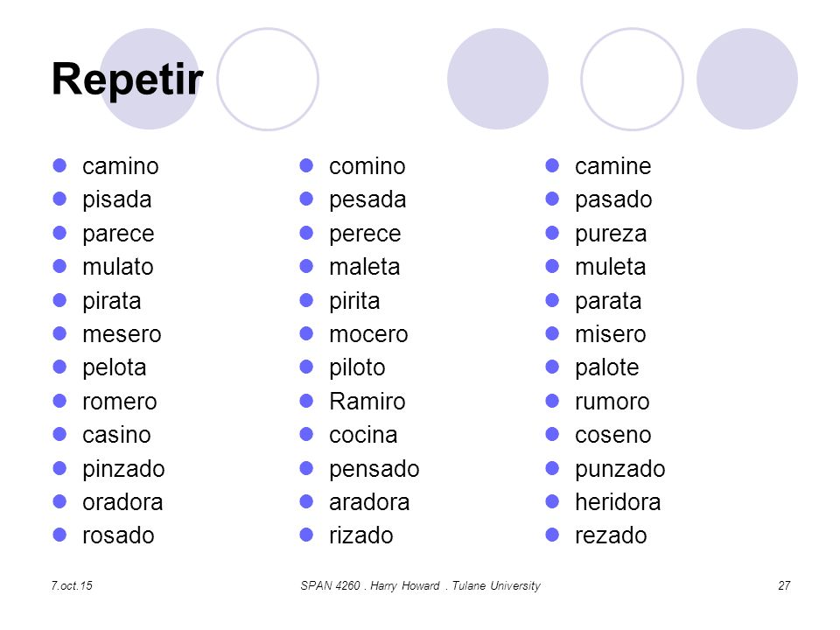Click the outlined empty circle beside the title
The image size is (840, 630).
click(268, 80)
